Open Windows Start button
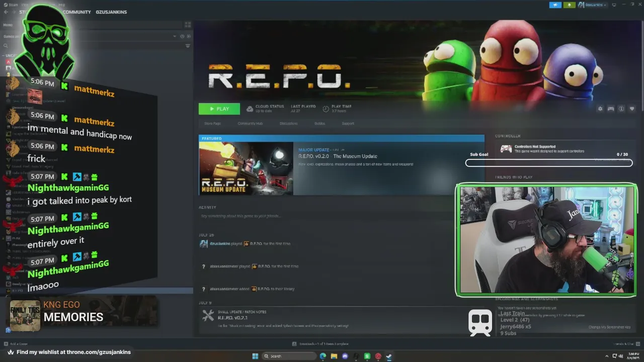The image size is (644, 362). [256, 356]
